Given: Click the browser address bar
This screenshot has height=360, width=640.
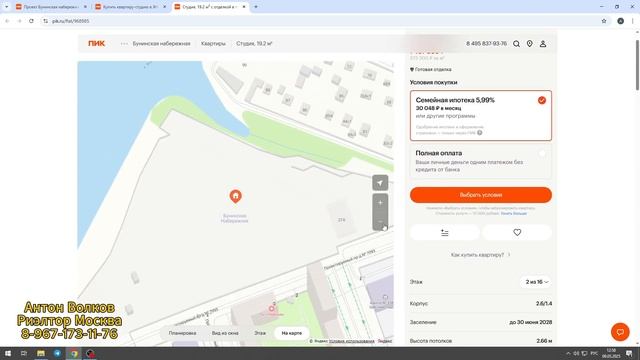Looking at the screenshot, I should [318, 21].
